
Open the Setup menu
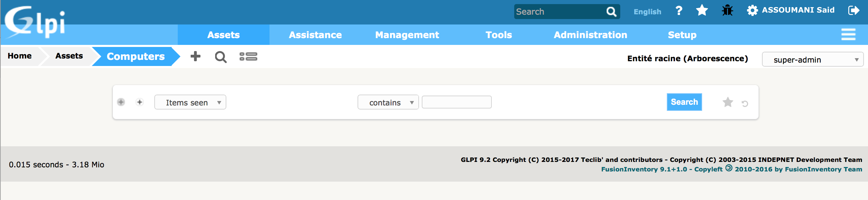[682, 35]
